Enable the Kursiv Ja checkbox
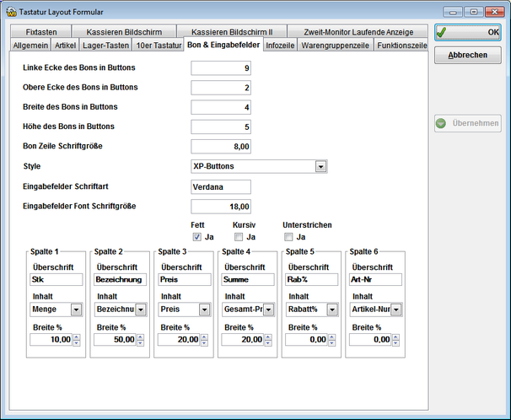This screenshot has height=420, width=511. pos(239,237)
